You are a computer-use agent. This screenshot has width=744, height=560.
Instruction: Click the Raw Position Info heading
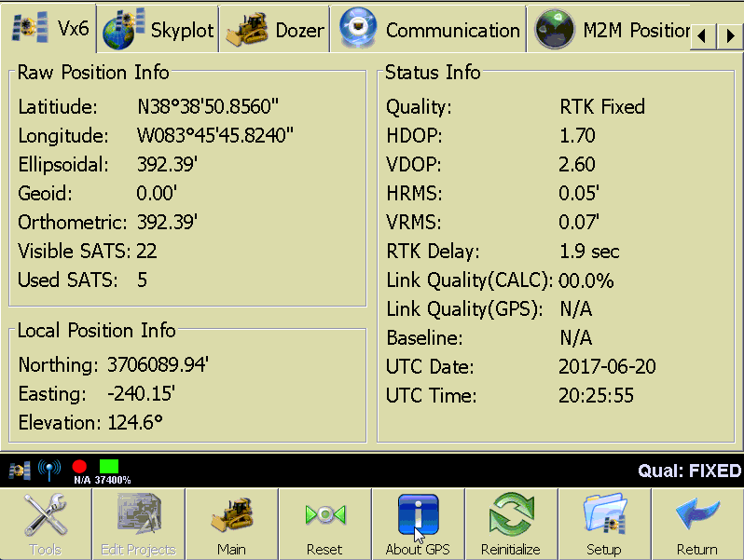click(93, 73)
